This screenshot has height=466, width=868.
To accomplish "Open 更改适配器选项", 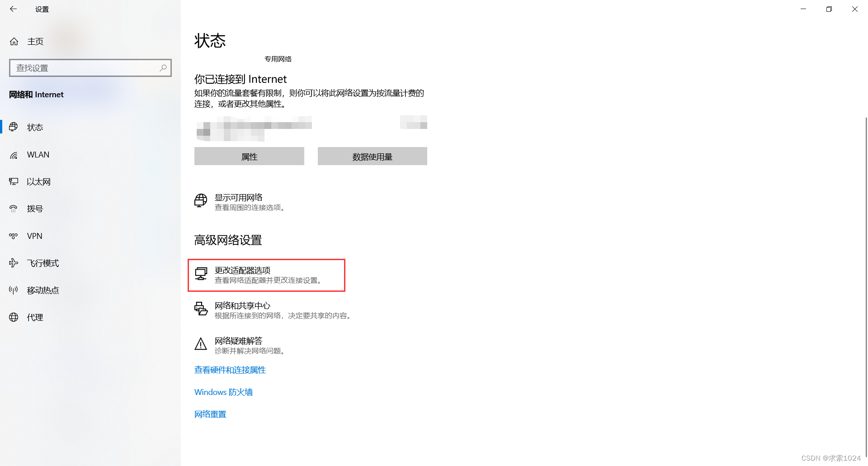I will 267,275.
